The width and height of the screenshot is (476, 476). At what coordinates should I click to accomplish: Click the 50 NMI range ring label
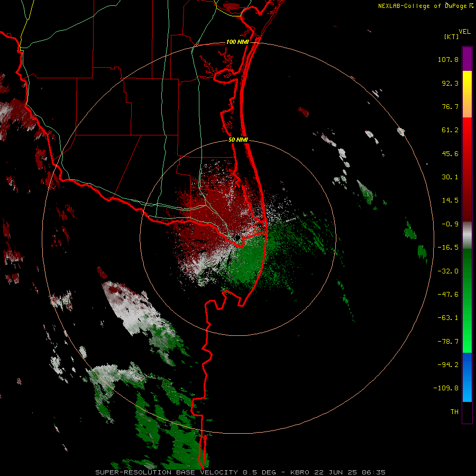[239, 140]
